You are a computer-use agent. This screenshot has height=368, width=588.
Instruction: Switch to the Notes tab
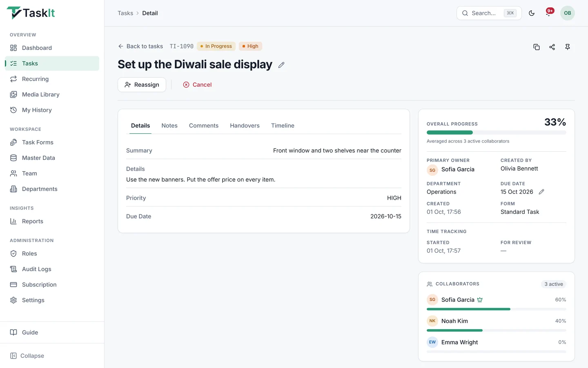pos(169,126)
